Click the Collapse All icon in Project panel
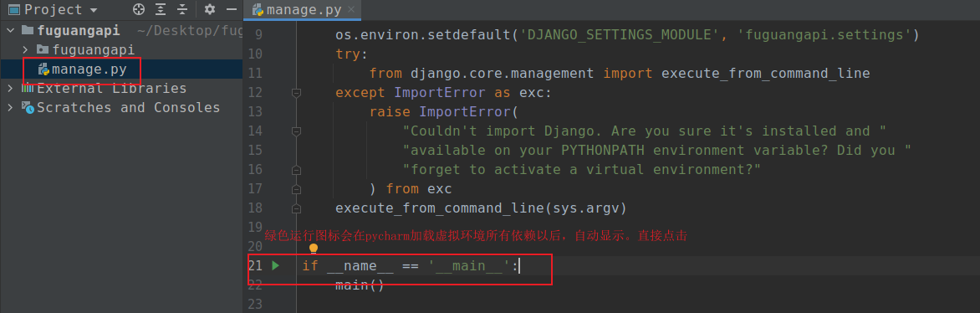This screenshot has height=313, width=980. coord(182,9)
